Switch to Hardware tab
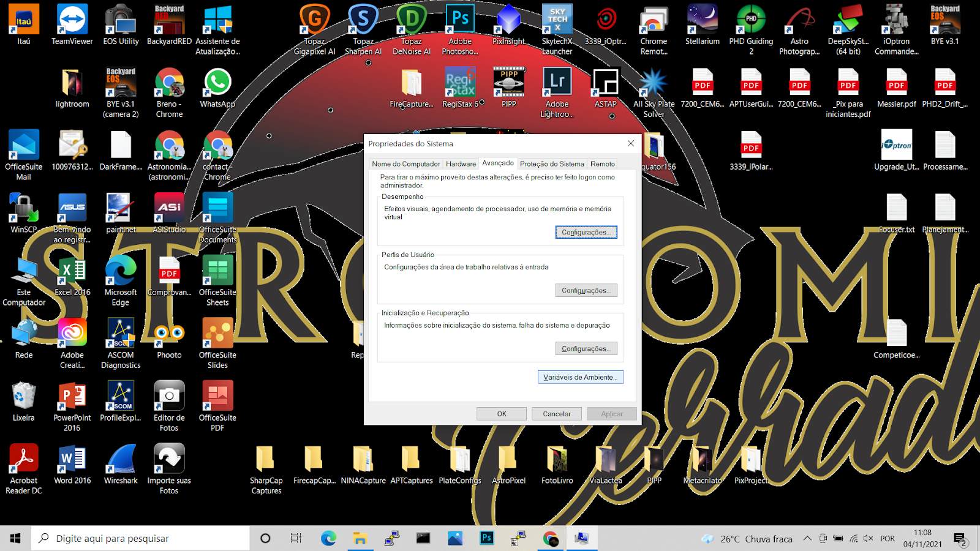 (x=461, y=164)
